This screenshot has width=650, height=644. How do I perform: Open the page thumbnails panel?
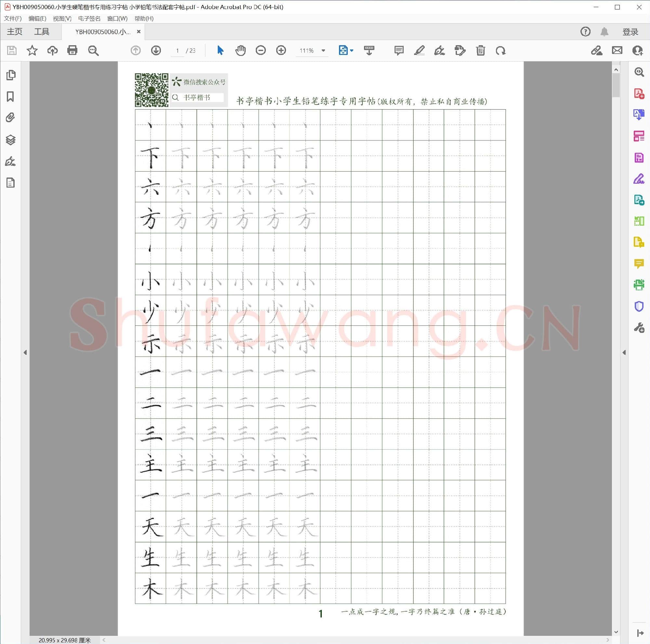click(x=11, y=75)
